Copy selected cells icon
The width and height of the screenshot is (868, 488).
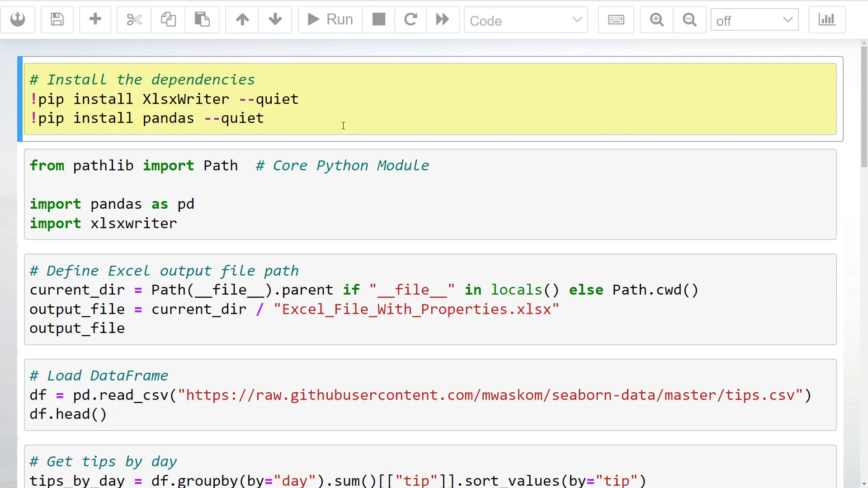(168, 19)
